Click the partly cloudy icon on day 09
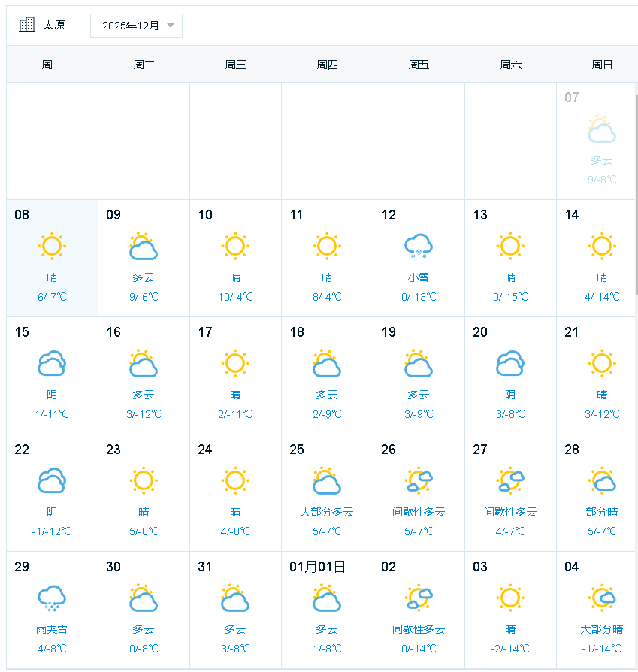Screen dimensions: 638x672 (x=143, y=246)
